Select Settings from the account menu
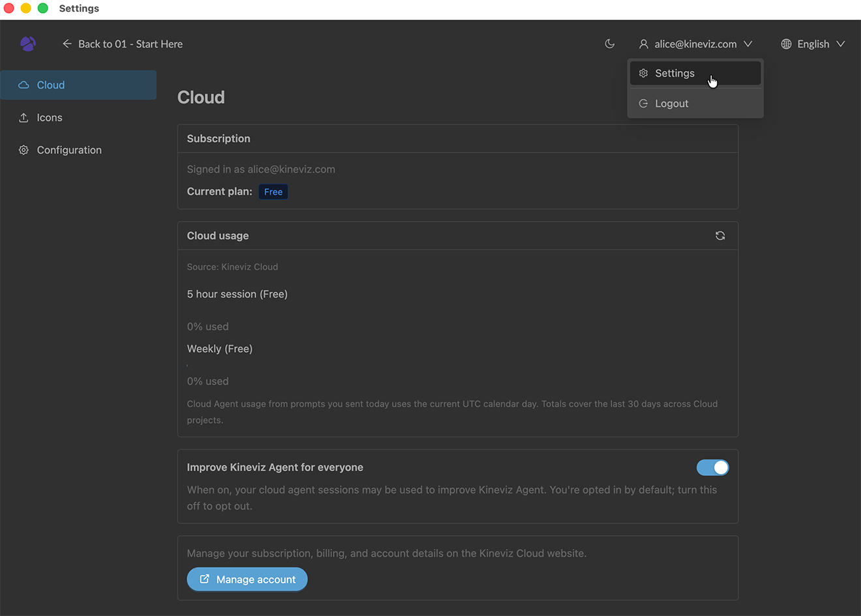Image resolution: width=861 pixels, height=616 pixels. 695,73
